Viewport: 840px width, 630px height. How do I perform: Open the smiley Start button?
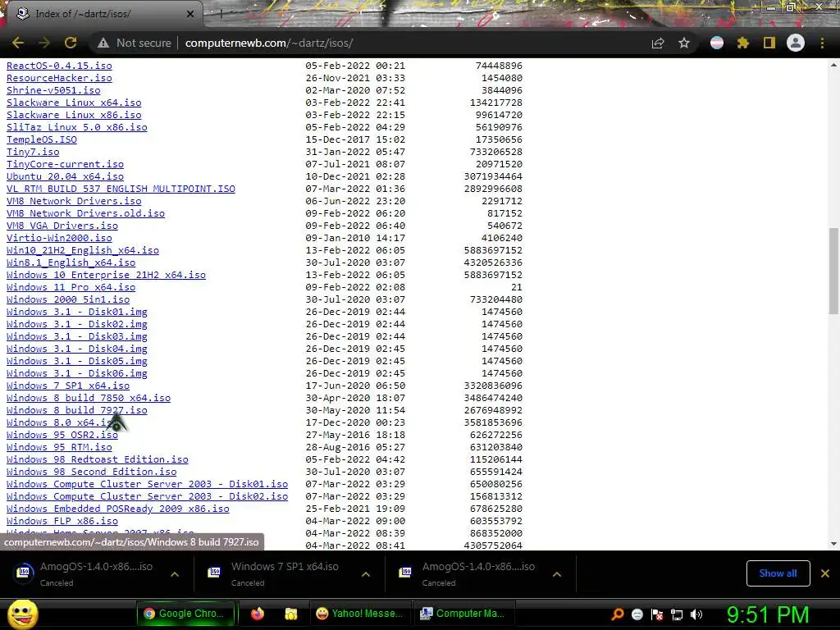coord(22,614)
